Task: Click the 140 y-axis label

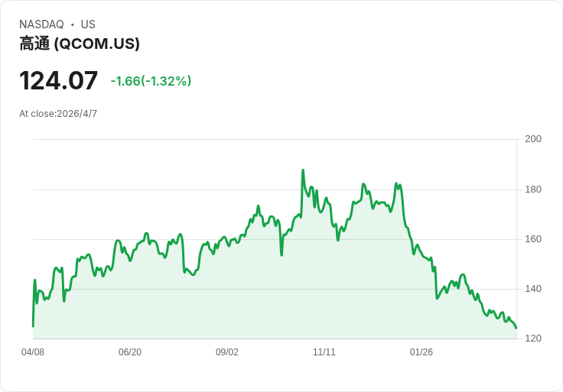Action: tap(533, 289)
